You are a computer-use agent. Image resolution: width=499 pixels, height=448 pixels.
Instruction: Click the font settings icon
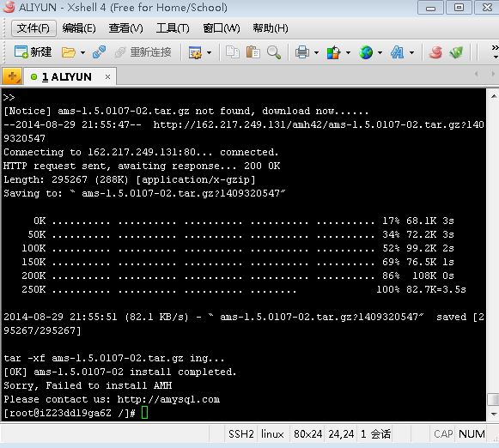[x=398, y=52]
